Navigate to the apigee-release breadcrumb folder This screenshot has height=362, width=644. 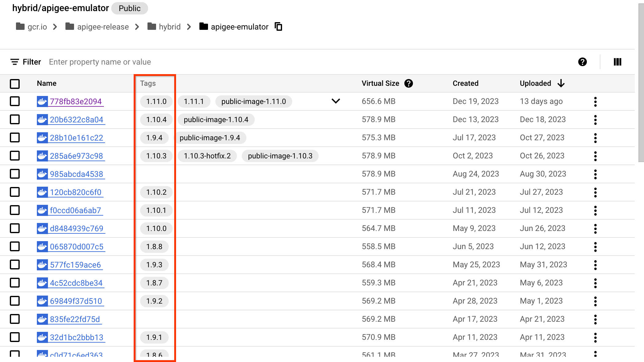(x=103, y=27)
